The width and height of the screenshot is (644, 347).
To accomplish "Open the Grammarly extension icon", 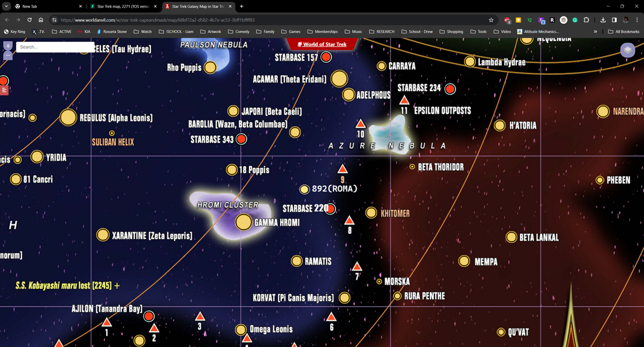I will coord(575,20).
